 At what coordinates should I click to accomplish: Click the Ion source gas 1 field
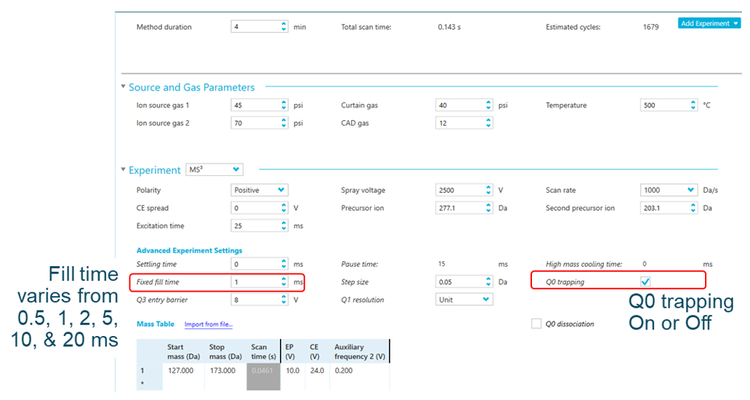pos(253,105)
